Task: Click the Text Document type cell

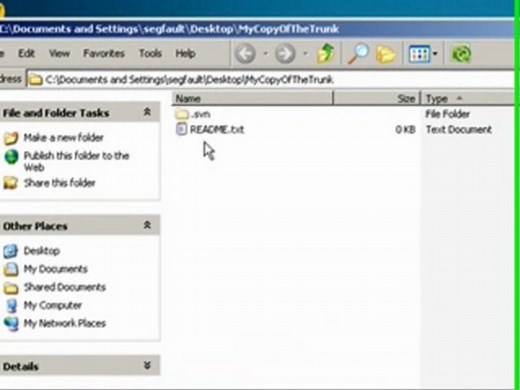Action: (459, 129)
